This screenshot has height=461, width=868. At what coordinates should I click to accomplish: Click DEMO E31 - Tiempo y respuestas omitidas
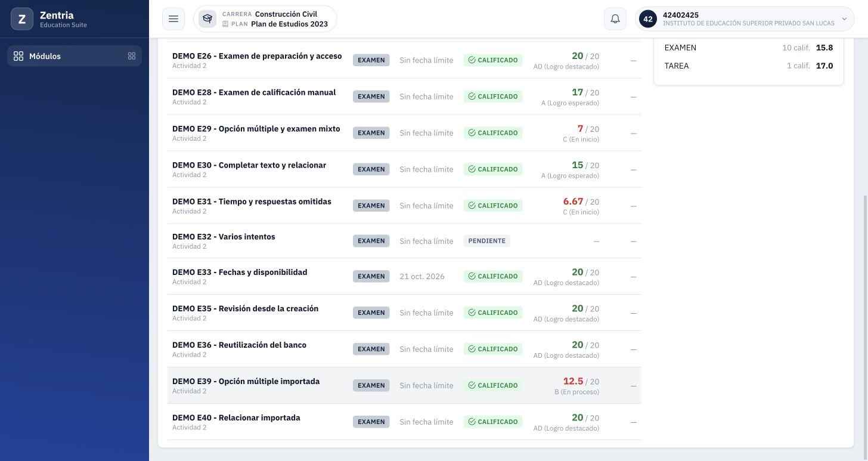coord(252,202)
